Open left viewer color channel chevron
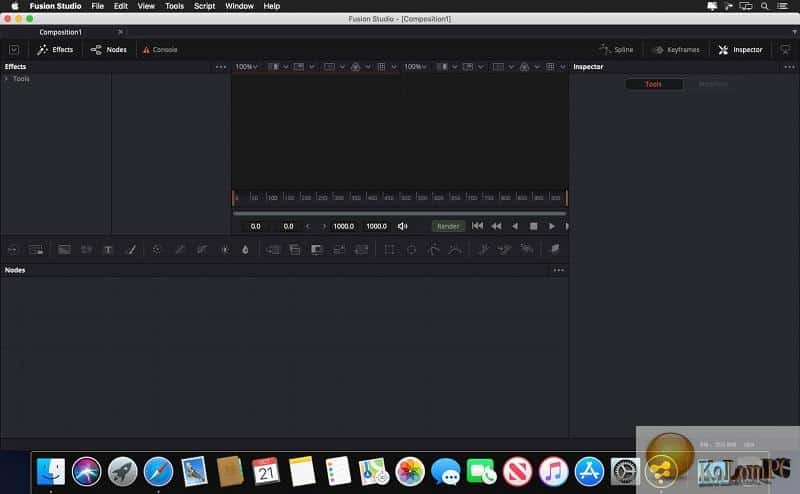The height and width of the screenshot is (494, 800). coord(368,67)
